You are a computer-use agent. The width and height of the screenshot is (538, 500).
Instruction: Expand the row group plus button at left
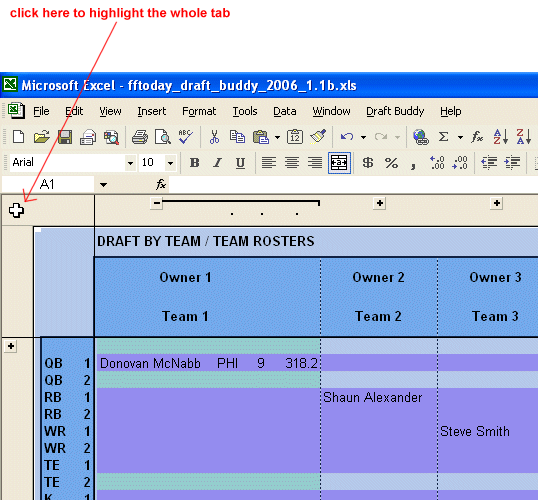tap(11, 346)
